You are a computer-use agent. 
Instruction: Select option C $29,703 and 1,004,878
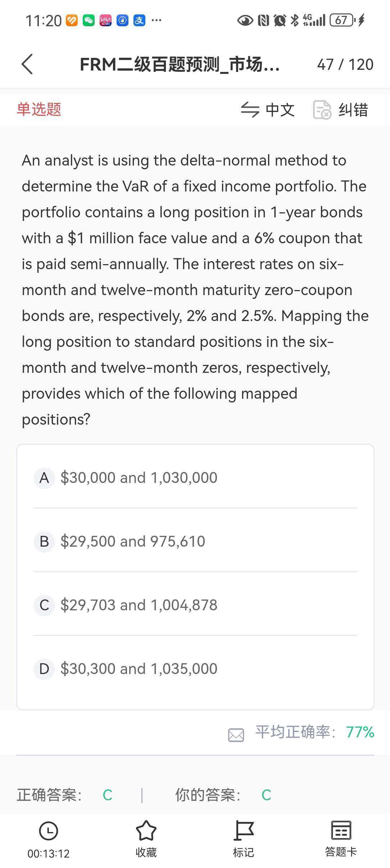139,605
